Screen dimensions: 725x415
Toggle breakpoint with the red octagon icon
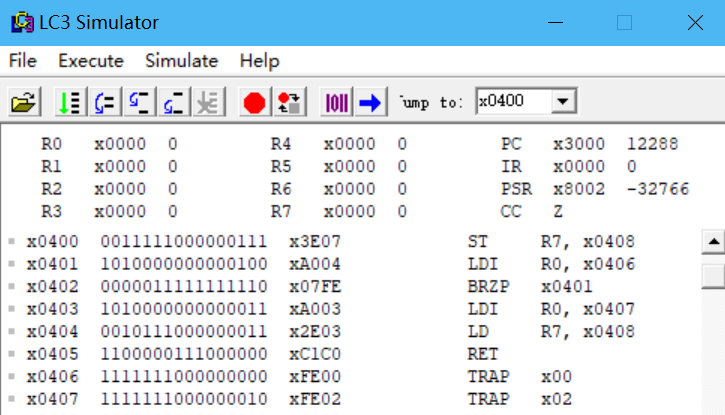255,102
